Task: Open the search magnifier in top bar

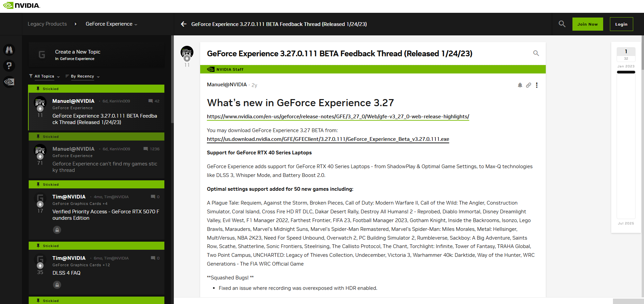Action: 562,24
